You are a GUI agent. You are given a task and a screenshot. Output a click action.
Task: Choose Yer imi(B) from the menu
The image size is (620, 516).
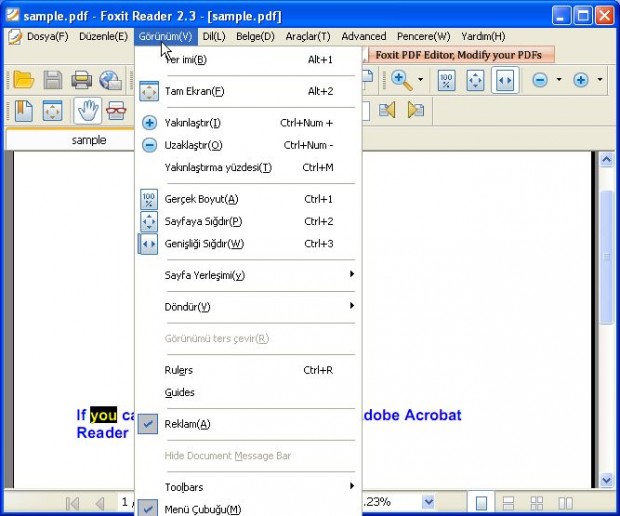tap(248, 60)
